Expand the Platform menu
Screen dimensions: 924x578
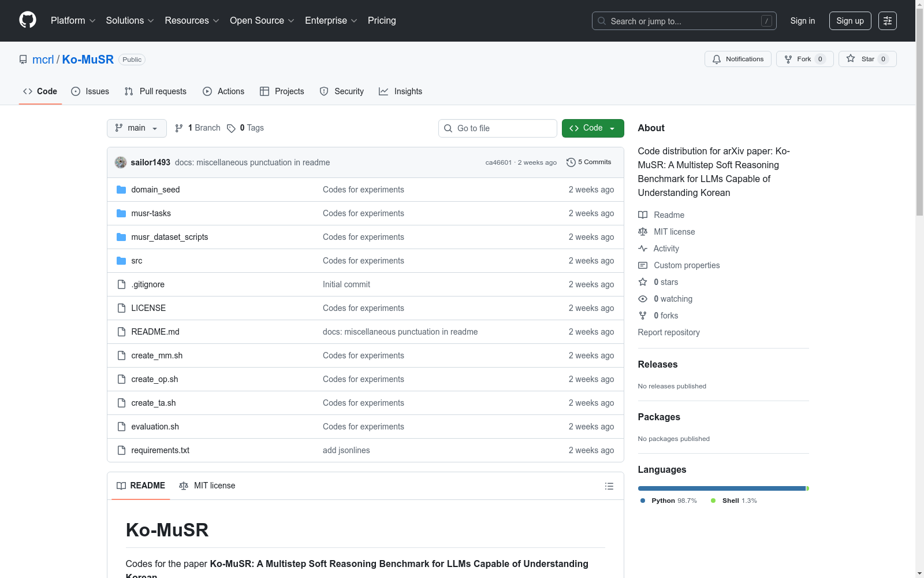(73, 21)
